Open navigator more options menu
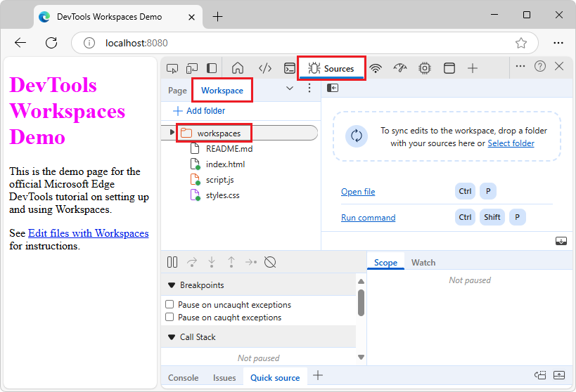The width and height of the screenshot is (576, 392). click(x=309, y=88)
